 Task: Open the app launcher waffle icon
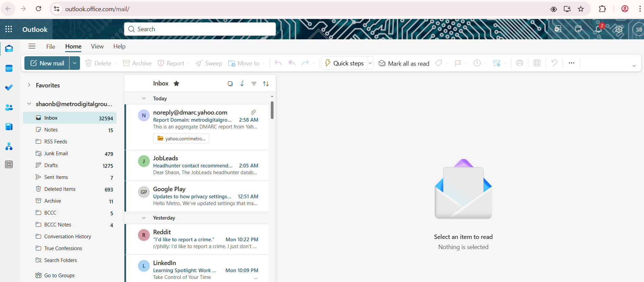(x=9, y=29)
